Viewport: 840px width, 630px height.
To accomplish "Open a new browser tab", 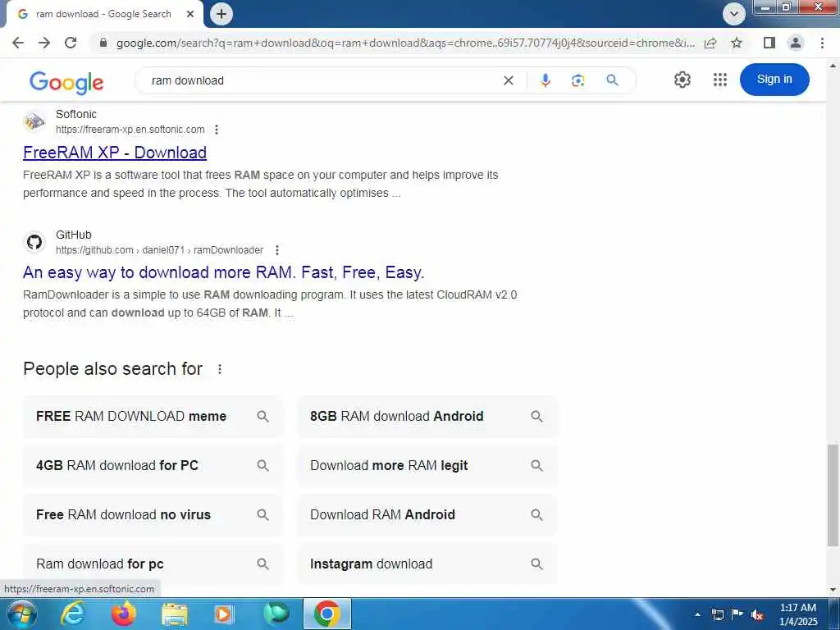I will click(x=221, y=14).
